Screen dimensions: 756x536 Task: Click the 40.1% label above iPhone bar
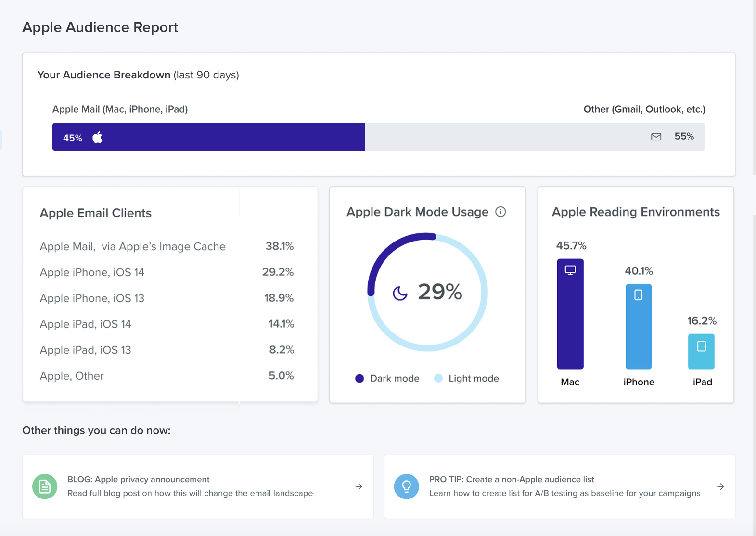[639, 271]
